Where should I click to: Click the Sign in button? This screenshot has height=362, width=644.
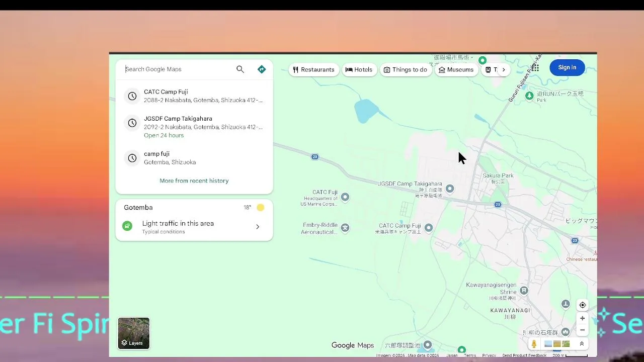(567, 68)
